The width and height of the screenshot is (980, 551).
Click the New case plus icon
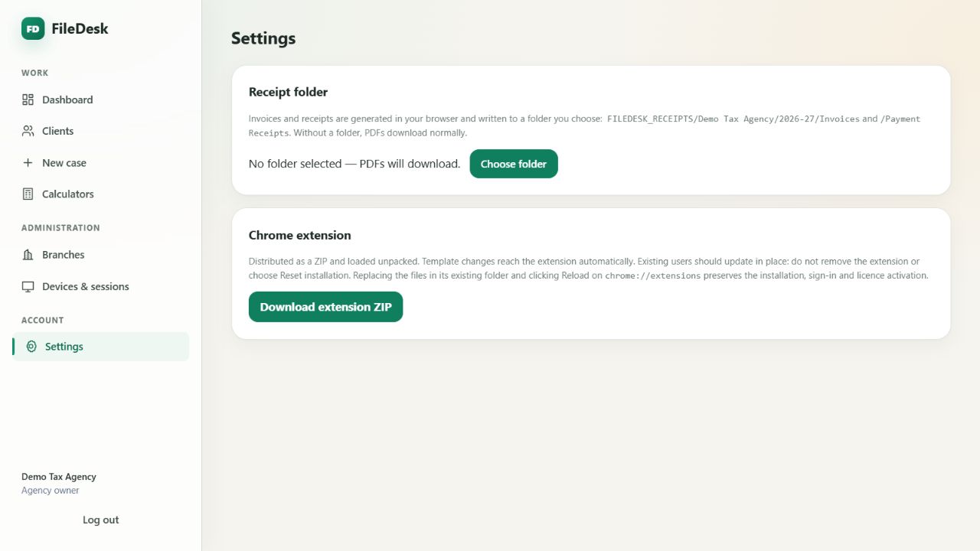(28, 162)
